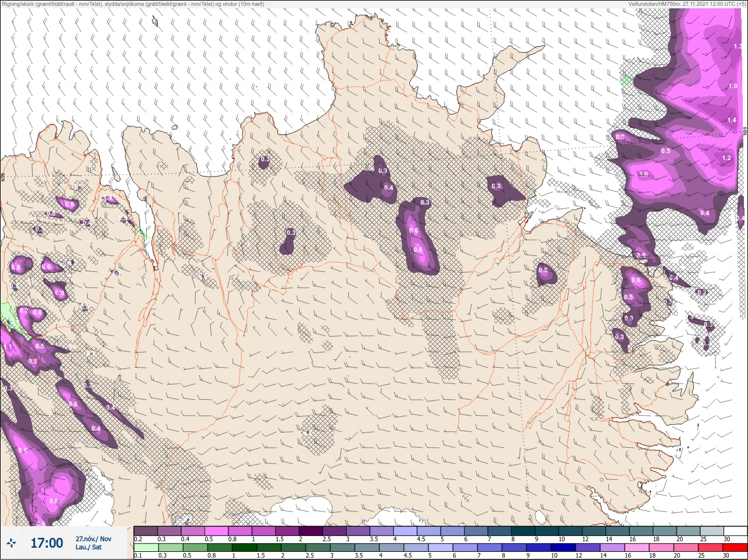Click the Veðurstofan star logo icon

(x=12, y=543)
